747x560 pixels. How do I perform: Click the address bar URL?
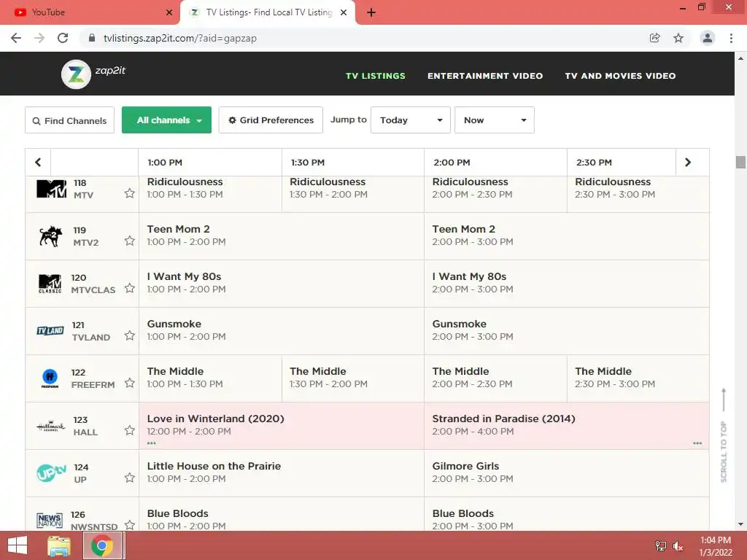pos(180,38)
